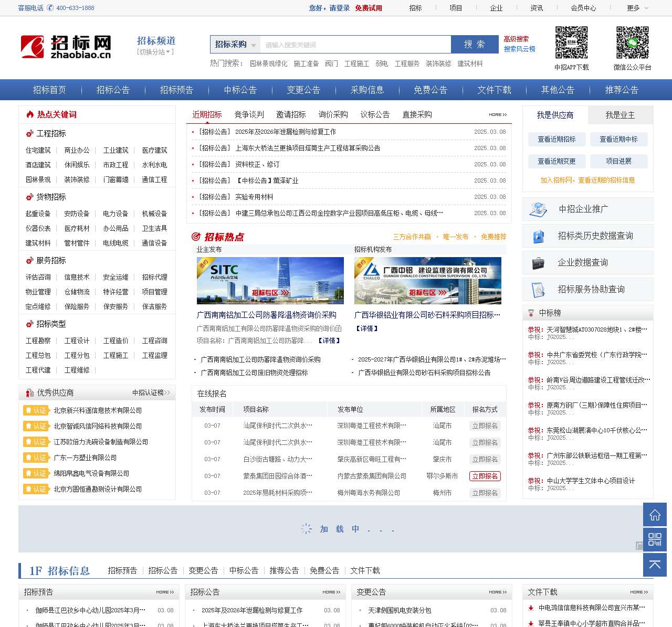Open the SITC 招标专区 banner image
The width and height of the screenshot is (672, 627).
(x=270, y=281)
